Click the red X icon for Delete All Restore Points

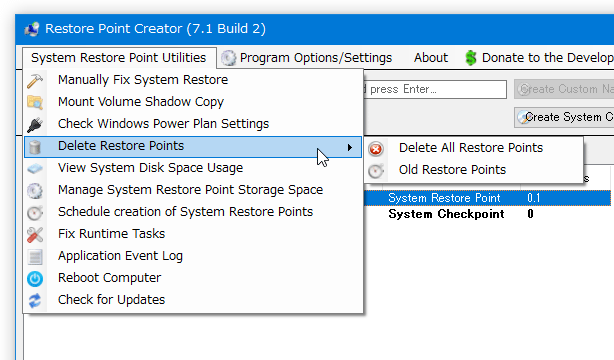coord(376,149)
